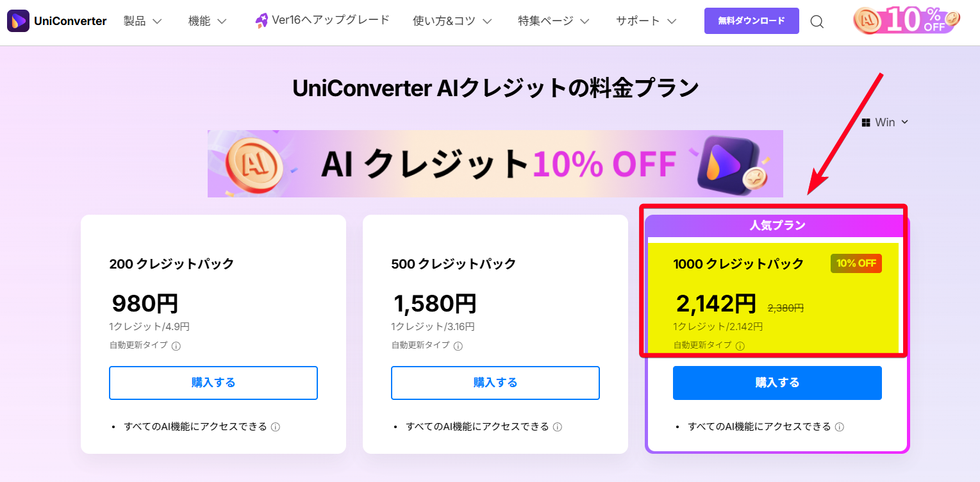The height and width of the screenshot is (482, 980).
Task: Click info icon beside 1000 pack 自動更新タイプ
Action: pyautogui.click(x=740, y=346)
